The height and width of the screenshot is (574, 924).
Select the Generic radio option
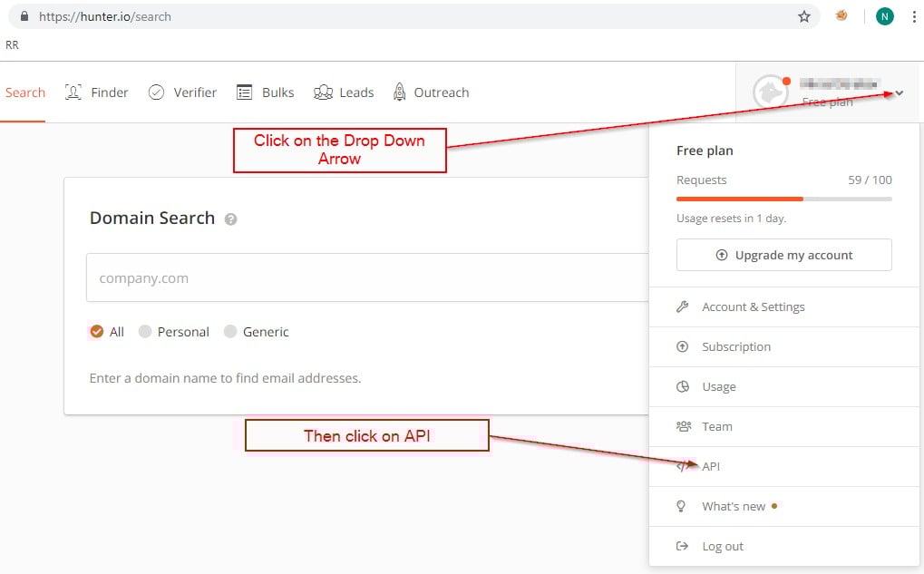click(x=230, y=332)
